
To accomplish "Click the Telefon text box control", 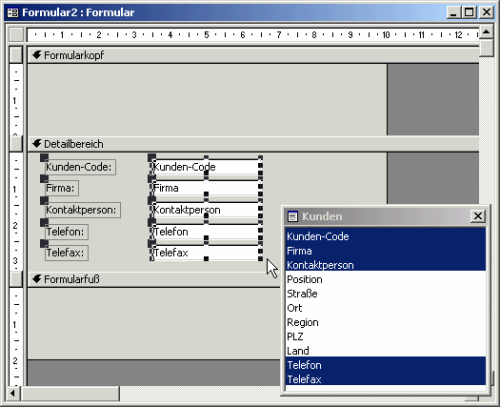I will click(205, 232).
